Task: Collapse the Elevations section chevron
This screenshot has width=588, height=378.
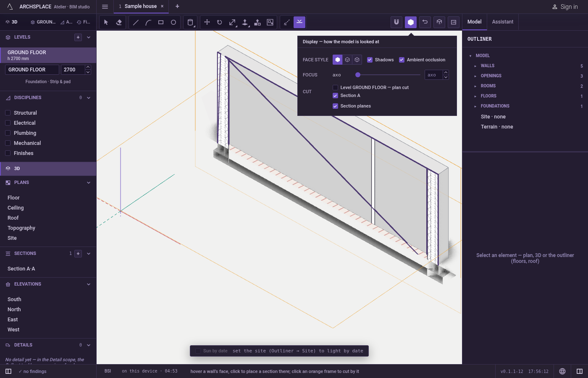Action: pos(89,284)
